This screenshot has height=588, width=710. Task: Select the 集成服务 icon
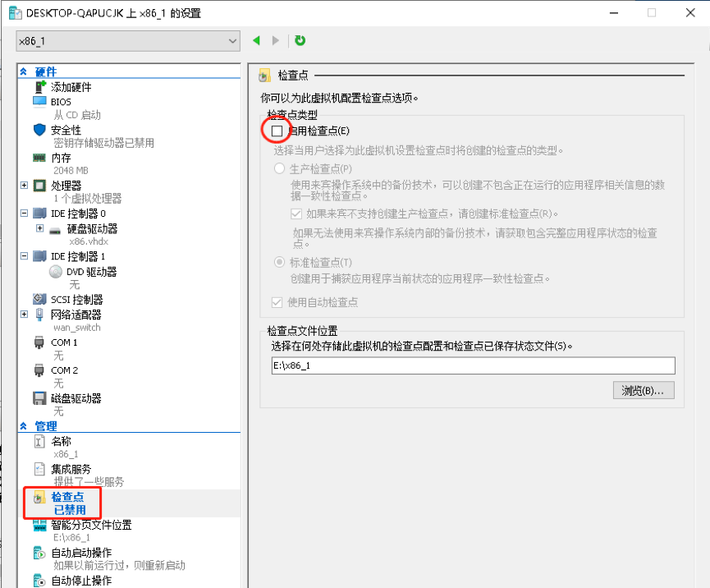click(40, 469)
